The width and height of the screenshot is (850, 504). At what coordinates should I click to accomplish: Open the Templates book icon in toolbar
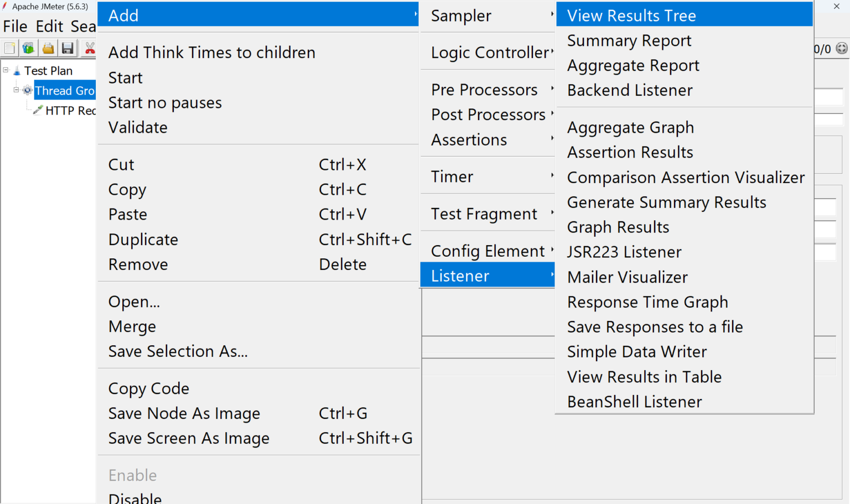click(28, 48)
